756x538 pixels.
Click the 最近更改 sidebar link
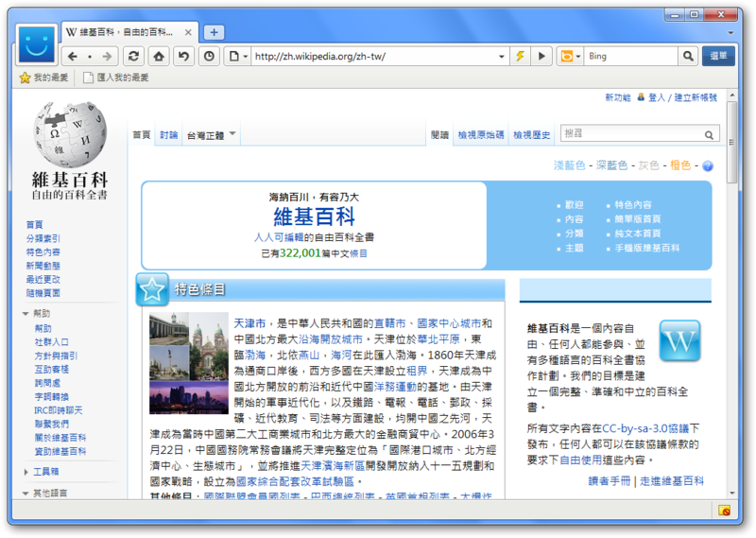point(43,279)
